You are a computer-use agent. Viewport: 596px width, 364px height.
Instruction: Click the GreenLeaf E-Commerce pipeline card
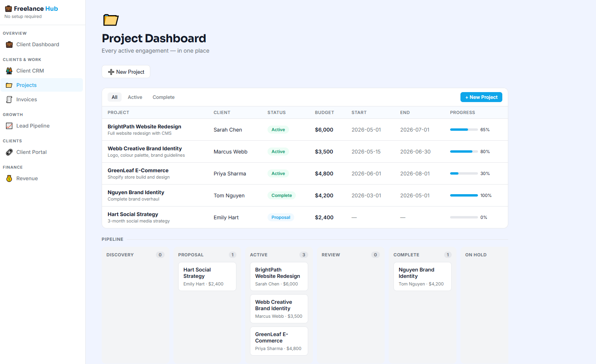point(279,341)
